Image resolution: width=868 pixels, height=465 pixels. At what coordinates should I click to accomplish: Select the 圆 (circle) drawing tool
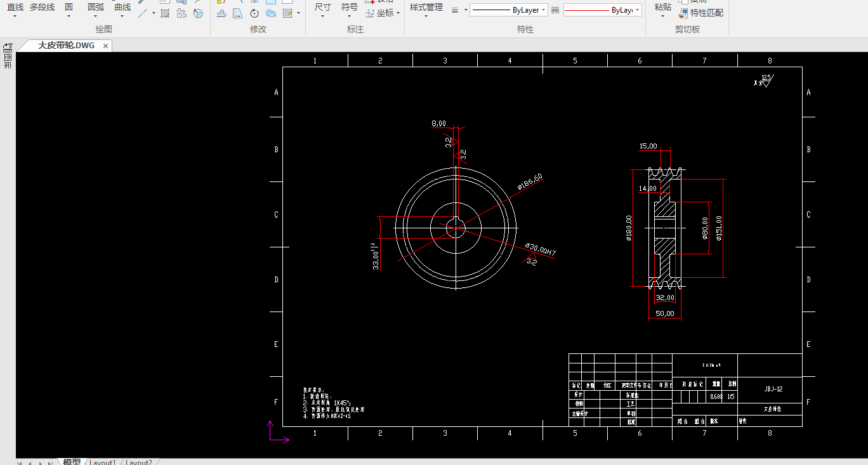[x=69, y=8]
